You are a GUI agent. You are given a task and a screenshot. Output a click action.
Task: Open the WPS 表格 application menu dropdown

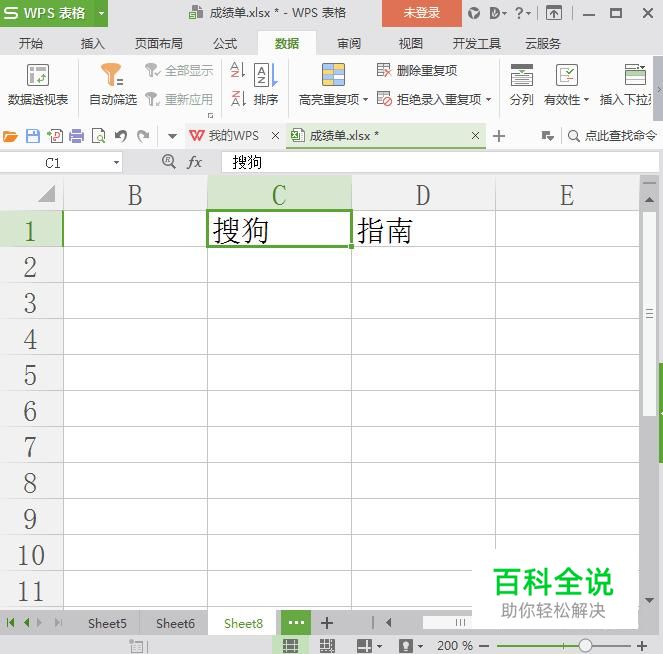(101, 13)
